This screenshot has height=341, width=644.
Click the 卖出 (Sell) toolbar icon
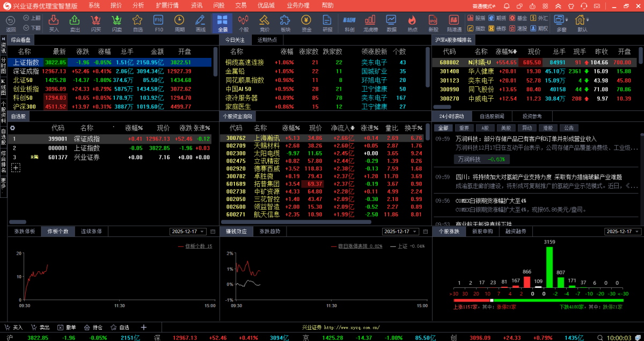pyautogui.click(x=75, y=23)
